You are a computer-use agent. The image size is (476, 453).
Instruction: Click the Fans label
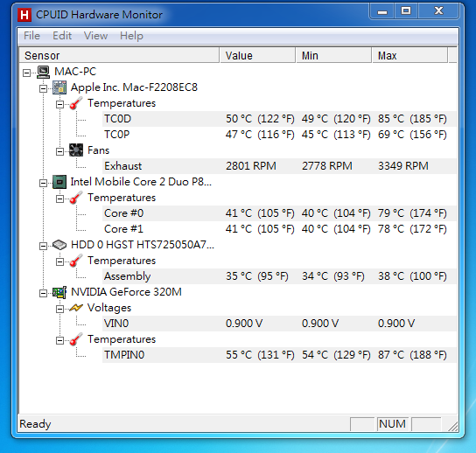(x=98, y=150)
